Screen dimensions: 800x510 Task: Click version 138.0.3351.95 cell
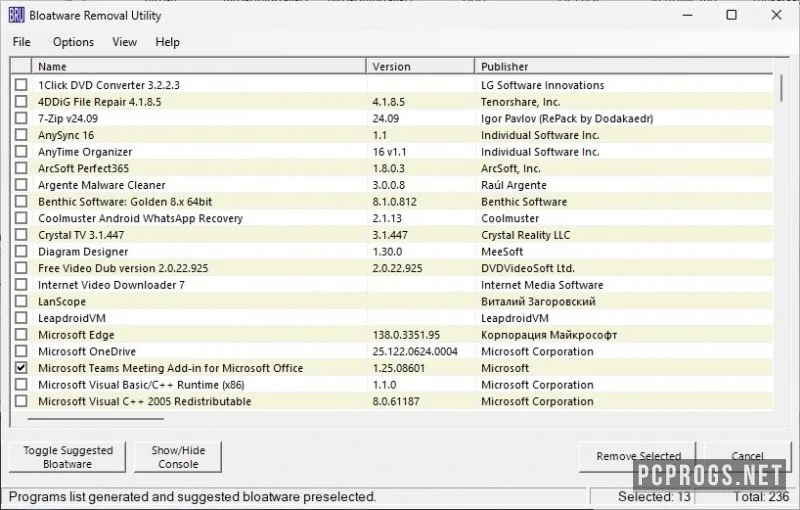pos(406,335)
